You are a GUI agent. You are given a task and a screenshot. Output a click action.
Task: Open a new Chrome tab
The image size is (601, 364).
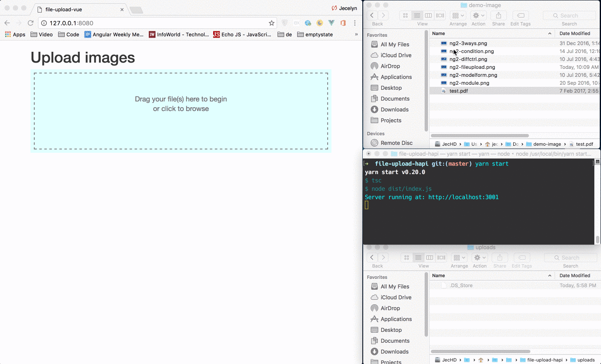pyautogui.click(x=136, y=10)
